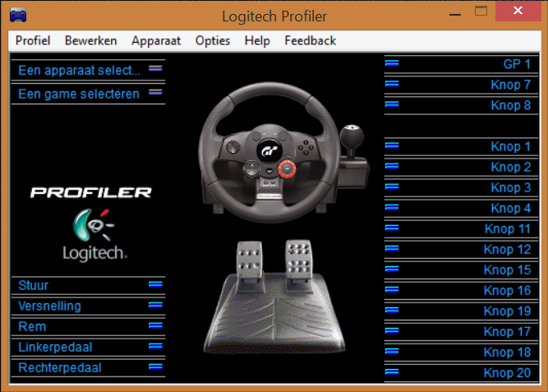Click the four face buttons on the wheel
Screen dimensions: 548x392
coord(306,147)
